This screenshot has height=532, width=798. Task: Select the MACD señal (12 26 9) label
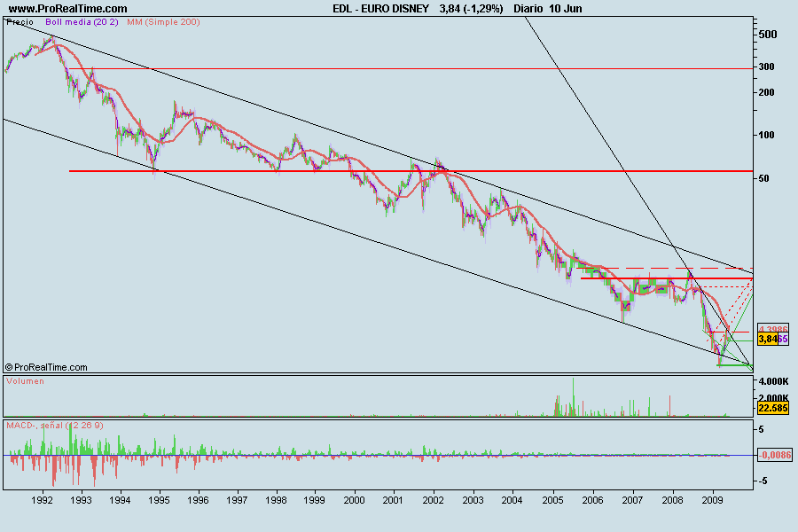(54, 425)
